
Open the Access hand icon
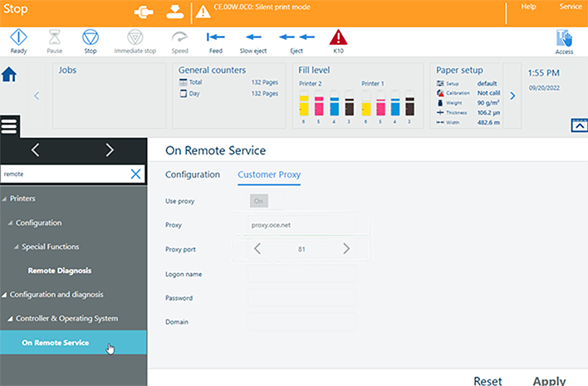click(564, 38)
